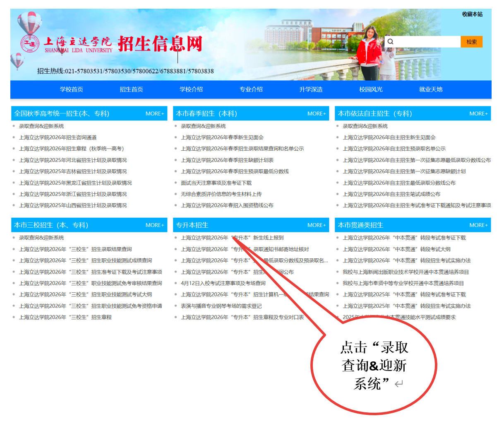Open 2026年春季招生录取结果查询和名单公示
The width and height of the screenshot is (504, 426).
242,149
